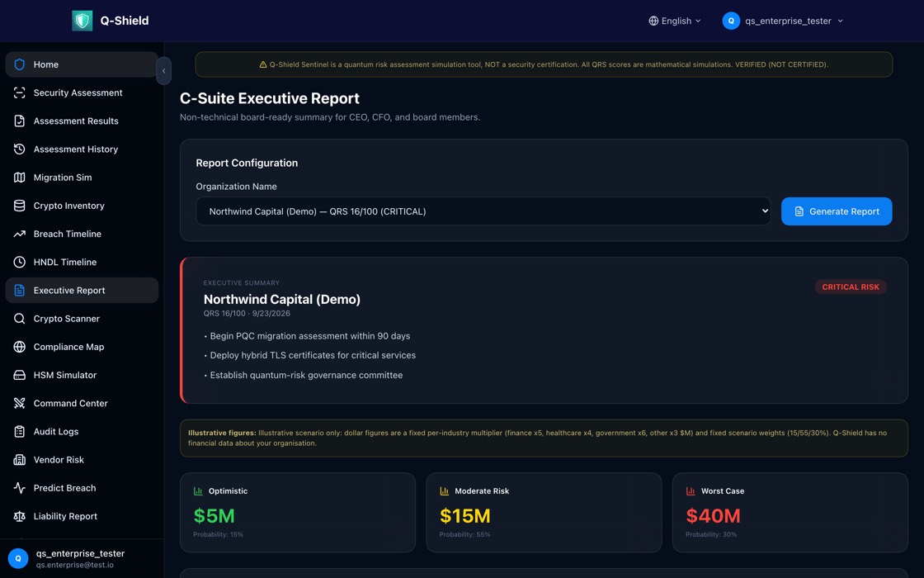
Task: Click the Worst Case chart icon
Action: pos(691,491)
